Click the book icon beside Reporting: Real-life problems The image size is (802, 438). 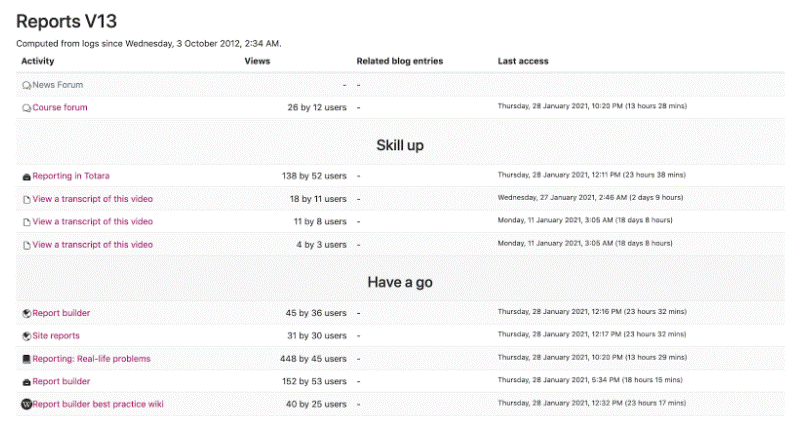[27, 359]
